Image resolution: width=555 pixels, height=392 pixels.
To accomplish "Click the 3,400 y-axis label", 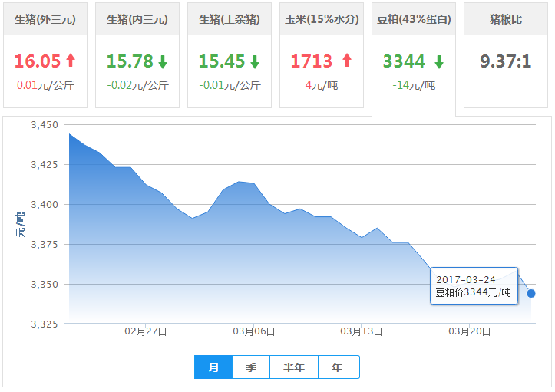I will click(45, 205).
